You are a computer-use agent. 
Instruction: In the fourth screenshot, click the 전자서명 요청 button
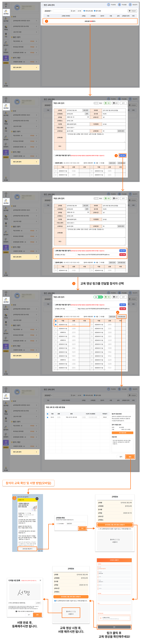click(x=122, y=317)
